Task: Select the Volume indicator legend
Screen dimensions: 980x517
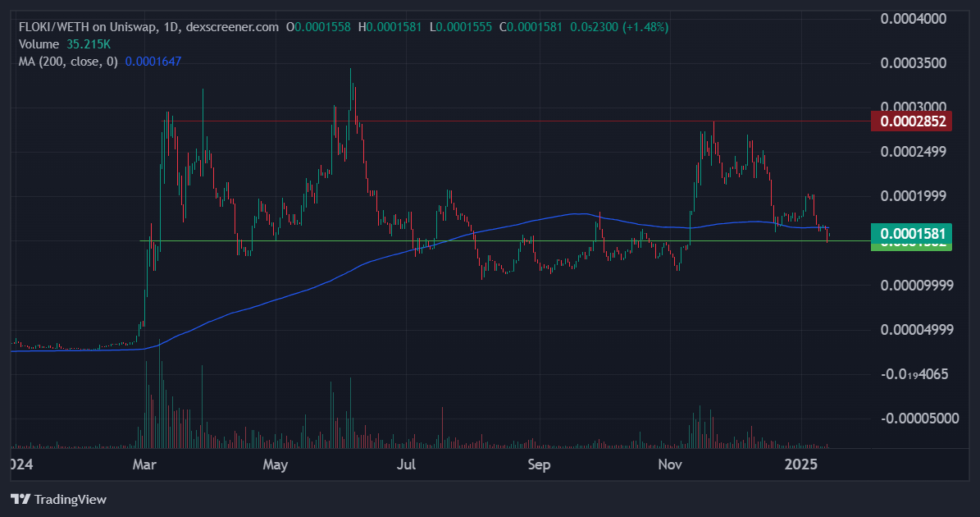Action: pyautogui.click(x=39, y=44)
